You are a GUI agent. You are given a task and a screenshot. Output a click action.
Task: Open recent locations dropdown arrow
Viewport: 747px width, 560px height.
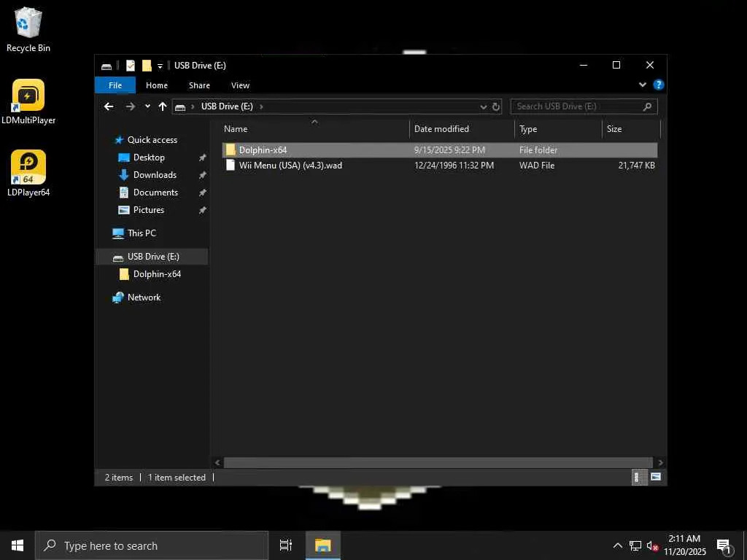click(x=147, y=106)
